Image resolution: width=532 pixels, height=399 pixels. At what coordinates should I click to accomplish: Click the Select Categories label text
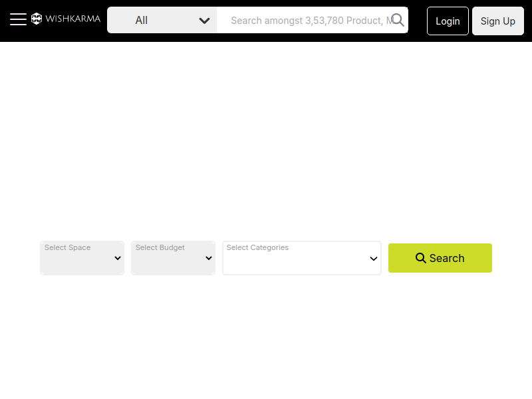(x=257, y=247)
